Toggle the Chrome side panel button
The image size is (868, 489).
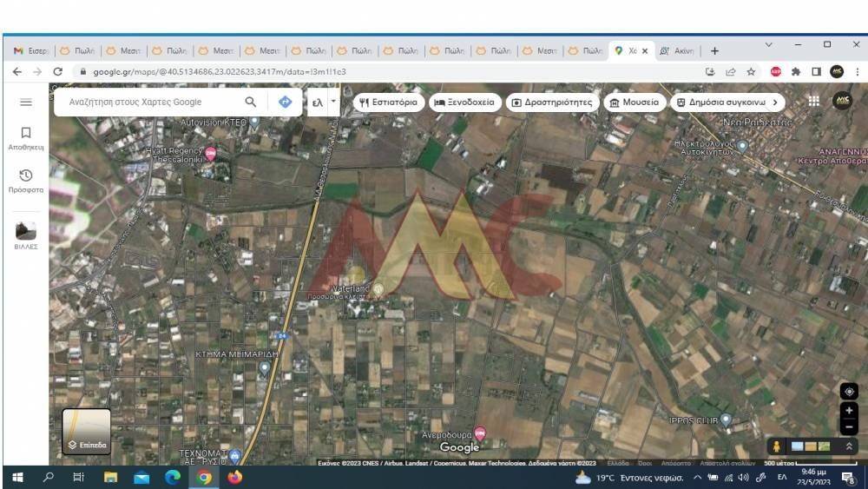coord(816,72)
